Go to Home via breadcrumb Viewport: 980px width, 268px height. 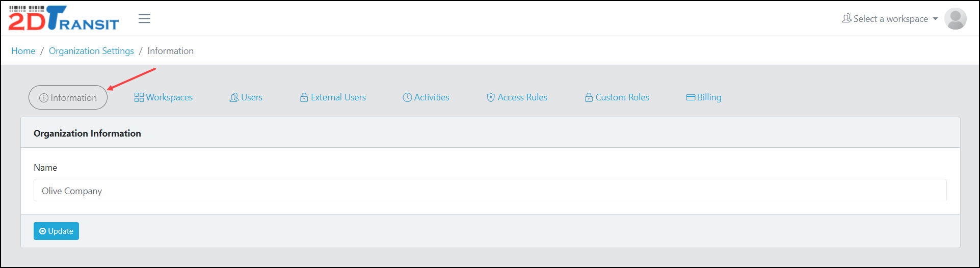23,51
